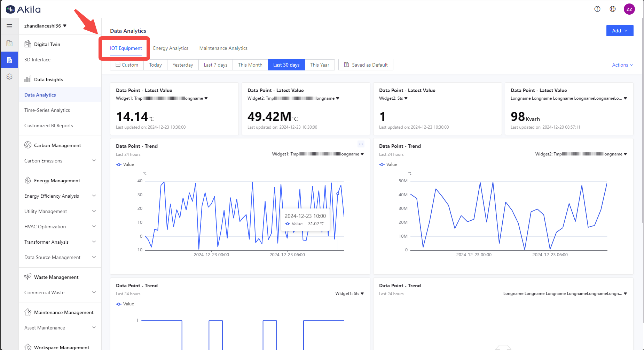
Task: Toggle Value legend in Widget1 Sts trend chart
Action: tap(125, 304)
